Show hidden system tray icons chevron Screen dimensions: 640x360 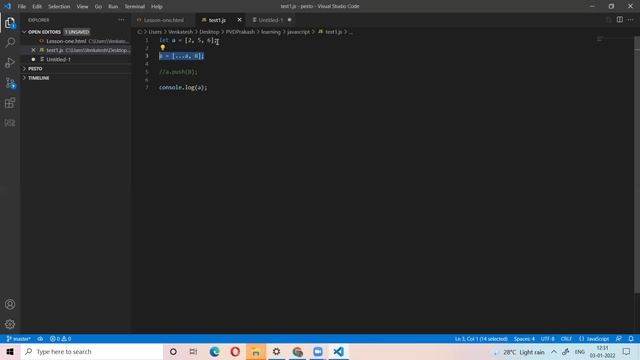click(554, 352)
